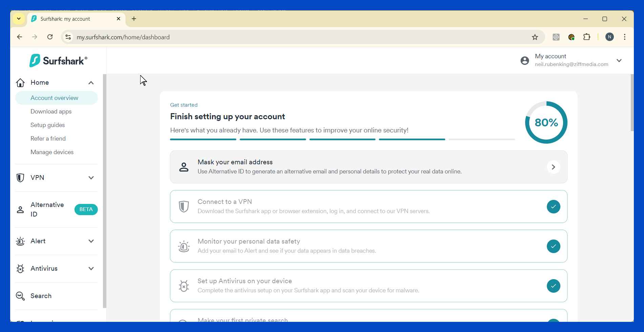Select Download apps in sidebar
The height and width of the screenshot is (332, 644).
coord(51,111)
